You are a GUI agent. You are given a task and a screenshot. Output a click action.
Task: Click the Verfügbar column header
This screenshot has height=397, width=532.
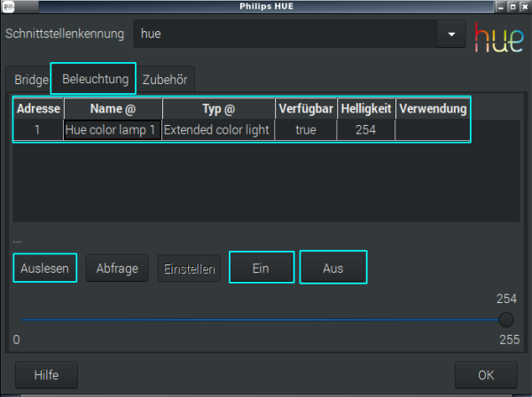click(306, 109)
